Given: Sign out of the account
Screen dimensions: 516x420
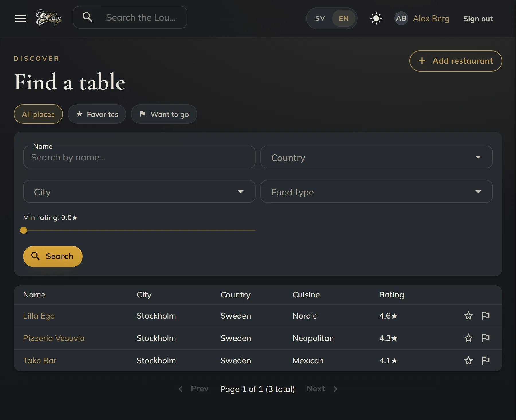Looking at the screenshot, I should click(478, 19).
